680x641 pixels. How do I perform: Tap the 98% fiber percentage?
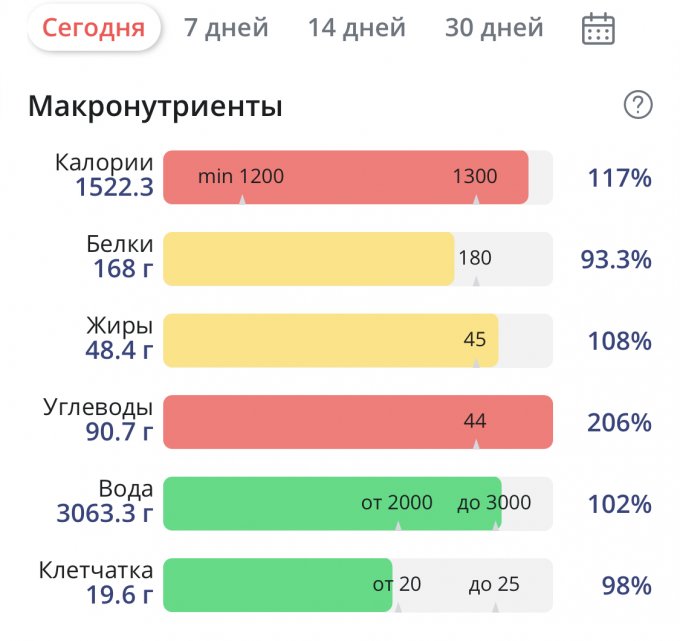pyautogui.click(x=626, y=586)
